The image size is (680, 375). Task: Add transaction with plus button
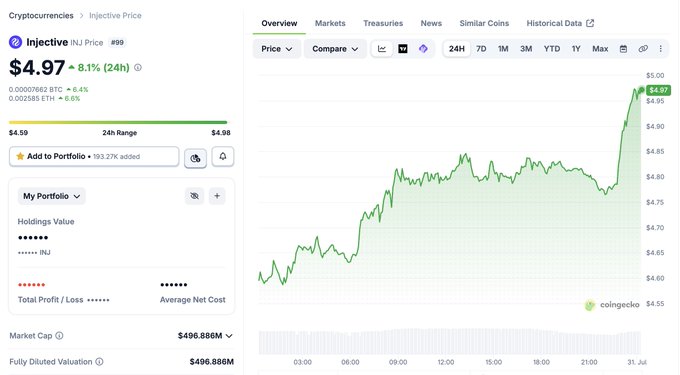(217, 196)
